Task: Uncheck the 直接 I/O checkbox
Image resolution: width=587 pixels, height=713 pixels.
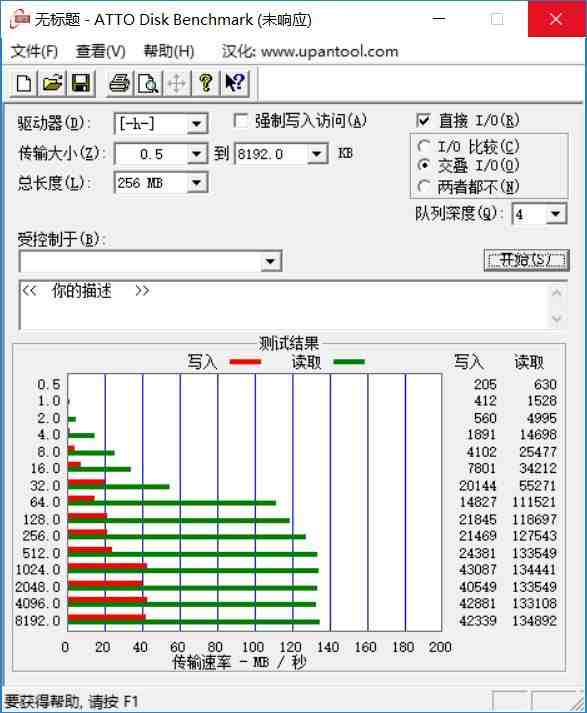Action: [423, 121]
